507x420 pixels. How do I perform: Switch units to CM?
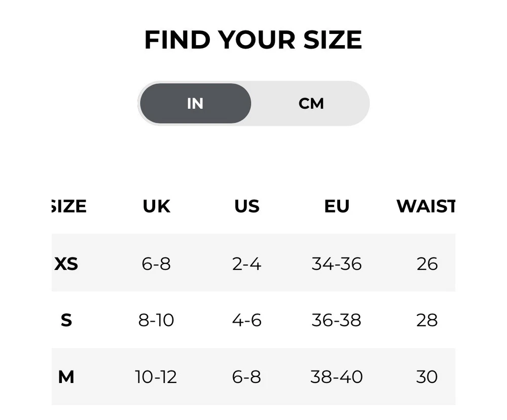point(311,103)
